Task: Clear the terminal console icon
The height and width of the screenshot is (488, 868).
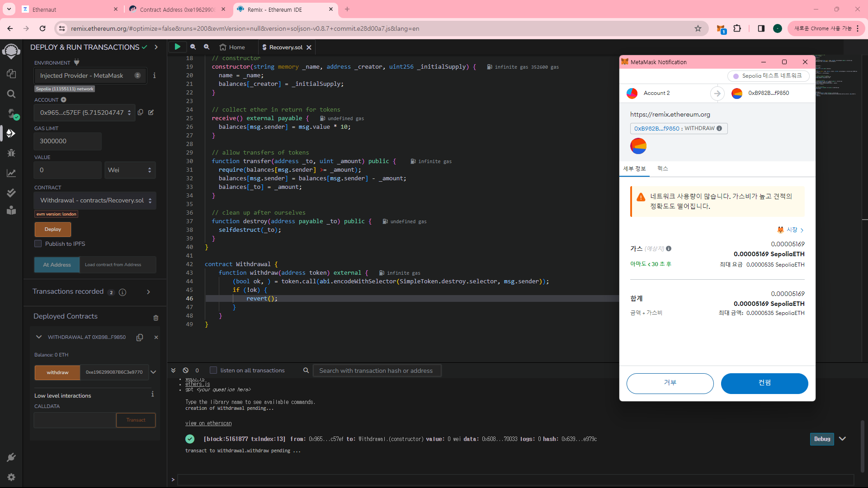Action: point(186,370)
